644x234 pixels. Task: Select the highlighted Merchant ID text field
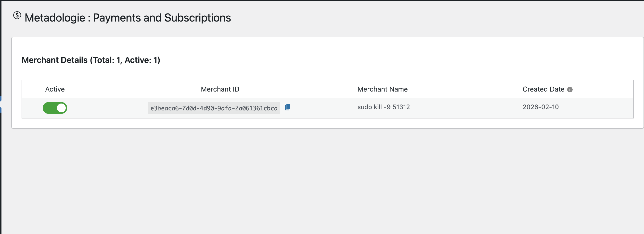point(214,108)
